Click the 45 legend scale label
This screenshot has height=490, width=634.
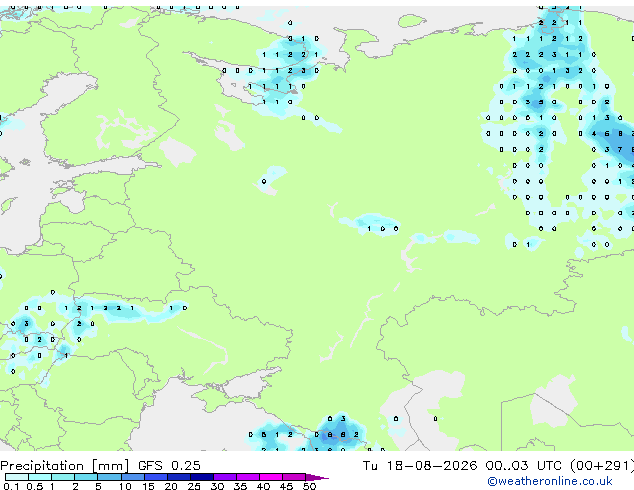pos(286,486)
